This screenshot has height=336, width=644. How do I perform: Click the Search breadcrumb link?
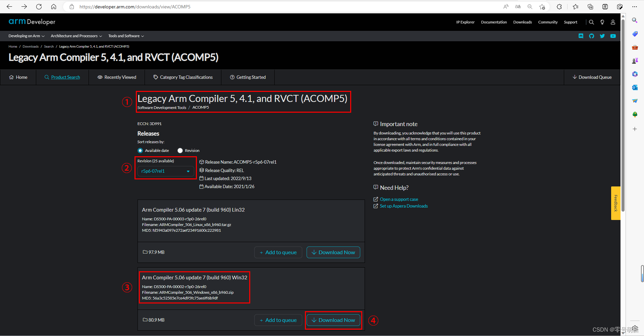click(x=49, y=47)
